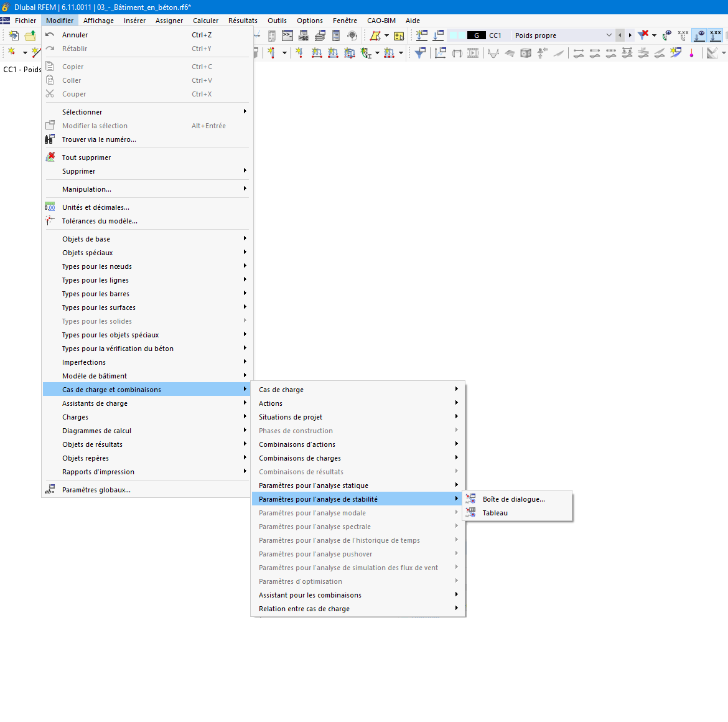728x722 pixels.
Task: Toggle the G self-weight indicator for CC1
Action: coord(477,35)
